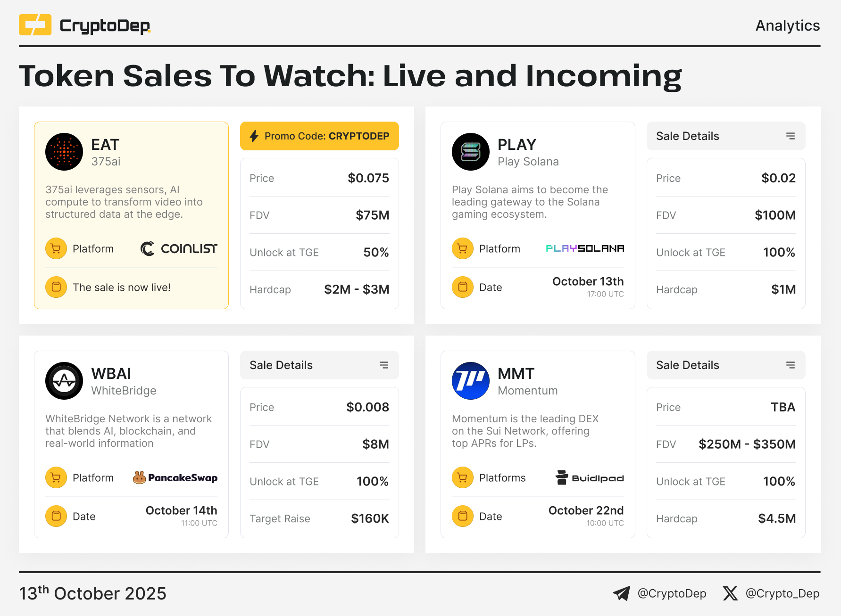
Task: Expand PLAY Sale Details menu lines
Action: coord(791,136)
